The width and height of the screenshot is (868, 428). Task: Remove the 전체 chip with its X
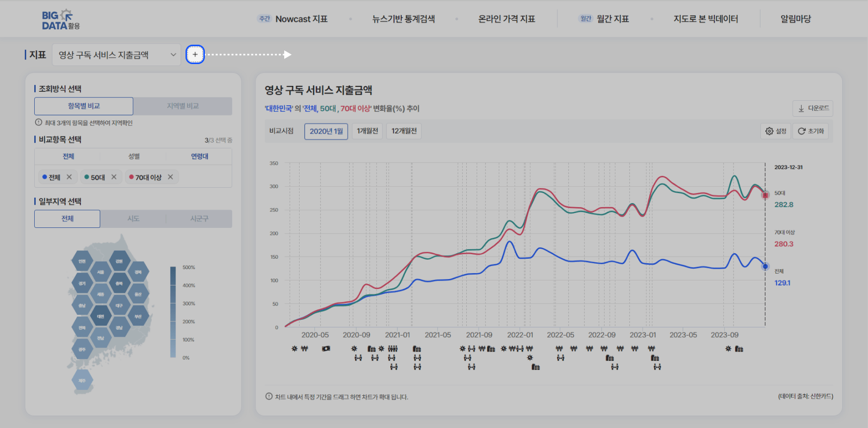pos(69,177)
